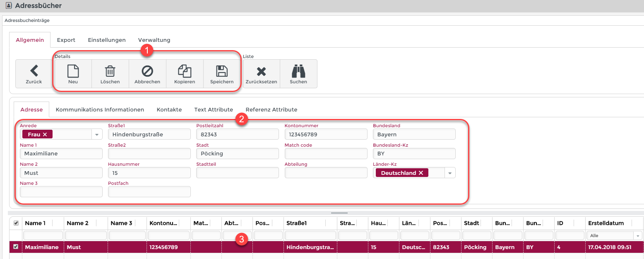Open the Anrede dropdown arrow
Screen dimensions: 644x259
coord(96,134)
